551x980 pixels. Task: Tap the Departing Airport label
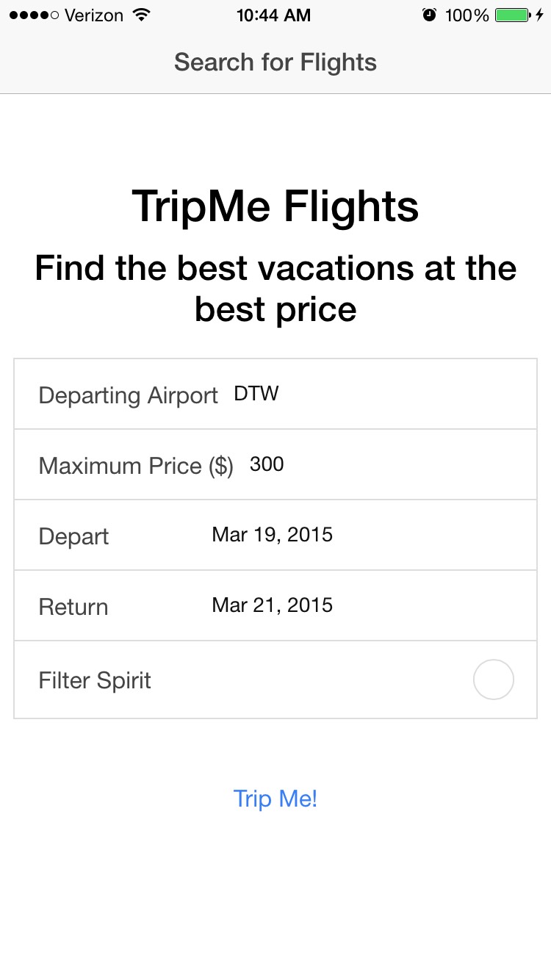tap(128, 395)
